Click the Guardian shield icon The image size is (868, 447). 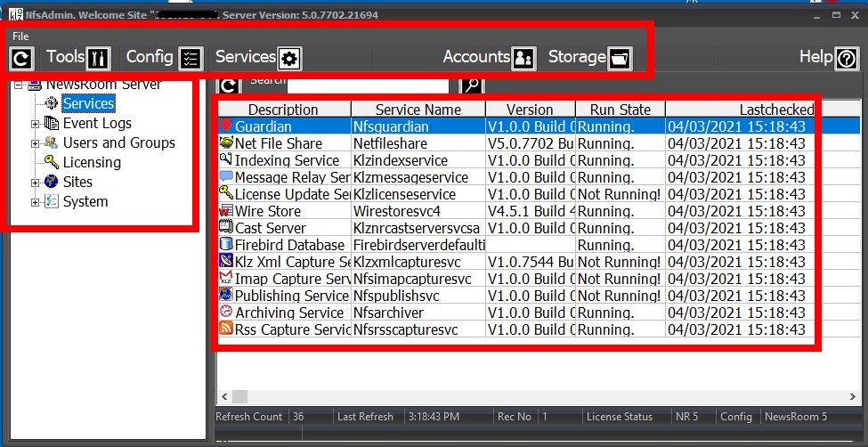(x=226, y=126)
